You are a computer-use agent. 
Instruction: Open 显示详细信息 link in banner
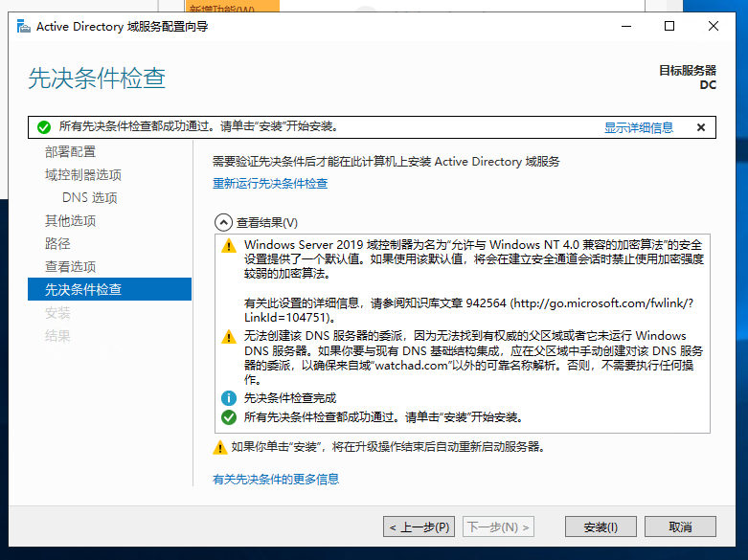638,127
